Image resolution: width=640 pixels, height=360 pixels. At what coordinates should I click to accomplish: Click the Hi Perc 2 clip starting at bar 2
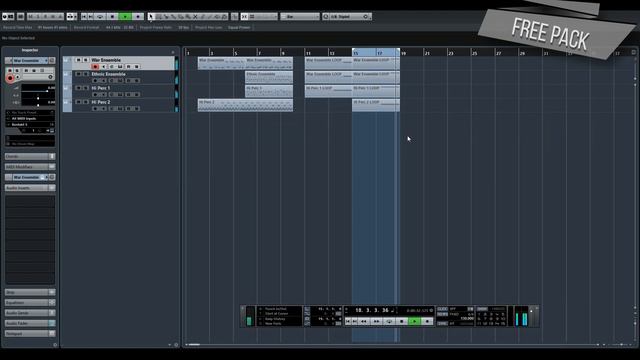tap(245, 105)
